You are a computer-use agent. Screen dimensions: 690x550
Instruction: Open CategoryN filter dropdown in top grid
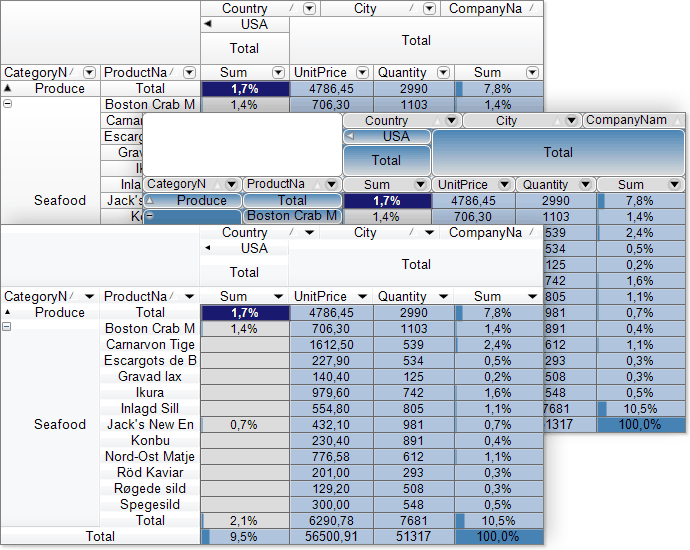coord(89,72)
